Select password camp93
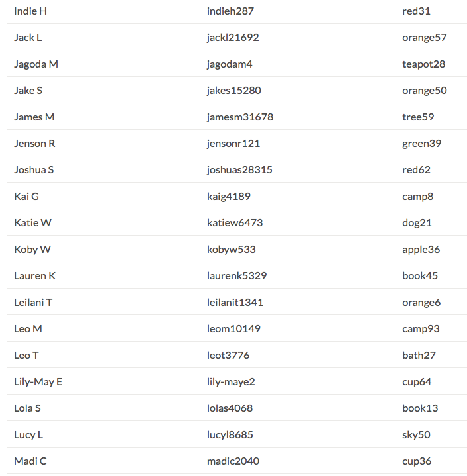The image size is (467, 476). point(421,329)
